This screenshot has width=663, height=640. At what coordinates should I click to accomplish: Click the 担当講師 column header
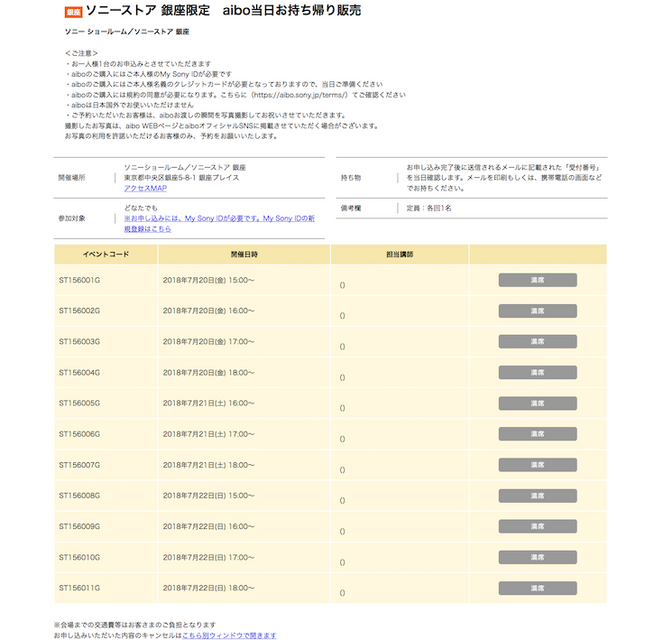click(x=399, y=254)
